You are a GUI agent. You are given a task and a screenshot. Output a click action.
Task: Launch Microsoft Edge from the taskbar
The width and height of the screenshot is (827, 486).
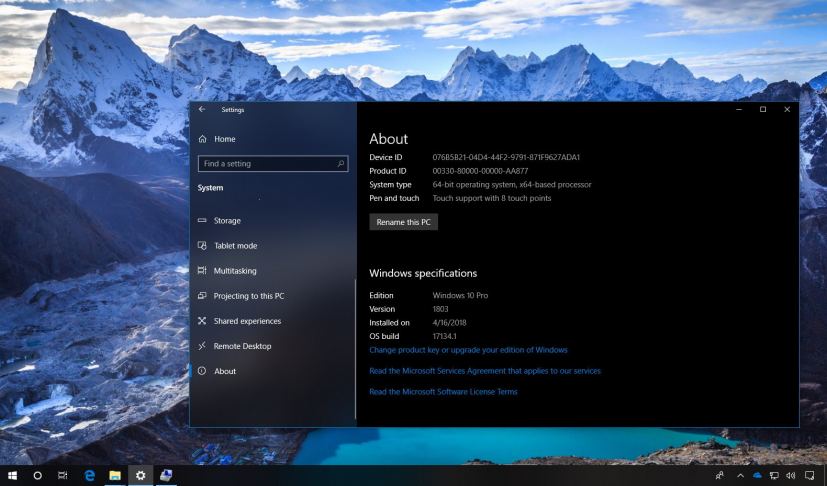[89, 475]
